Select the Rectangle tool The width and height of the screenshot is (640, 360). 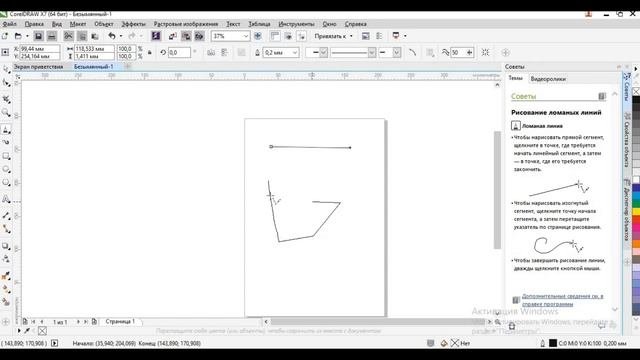pyautogui.click(x=6, y=156)
